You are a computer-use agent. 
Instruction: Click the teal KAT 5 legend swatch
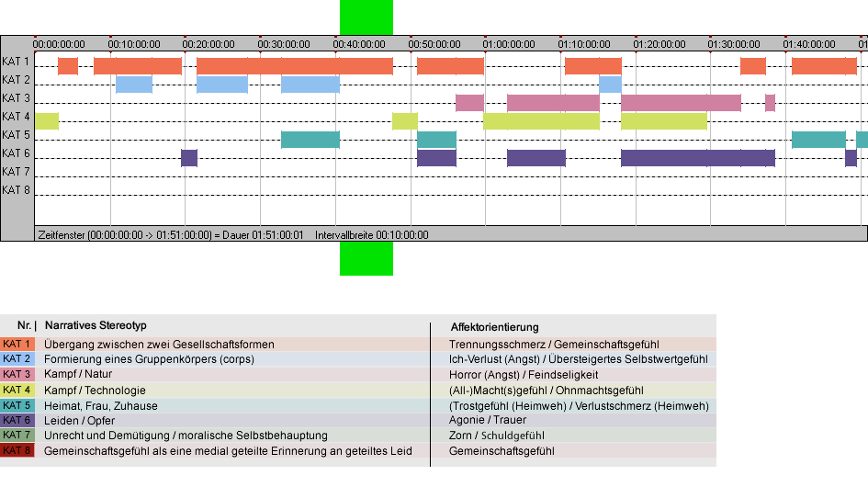[17, 405]
